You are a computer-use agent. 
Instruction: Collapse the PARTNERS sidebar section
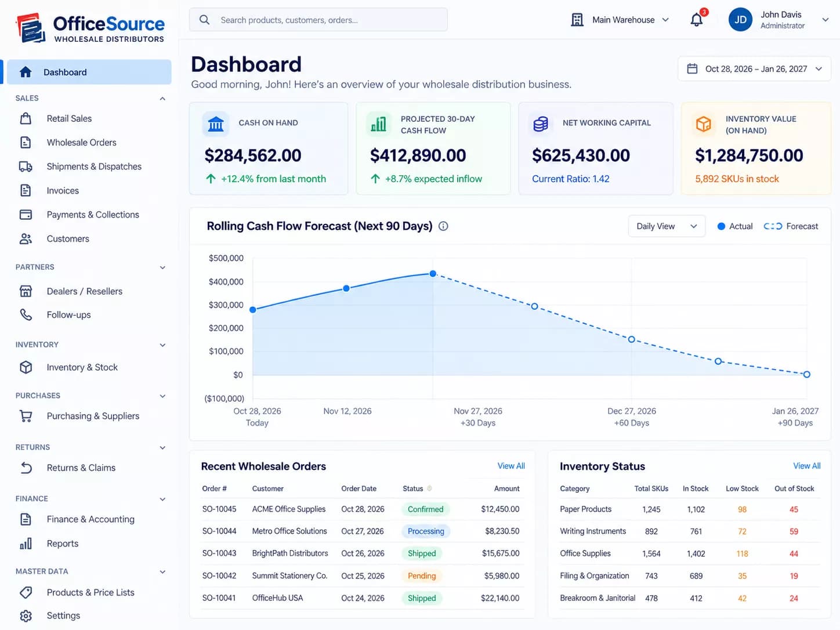tap(162, 267)
